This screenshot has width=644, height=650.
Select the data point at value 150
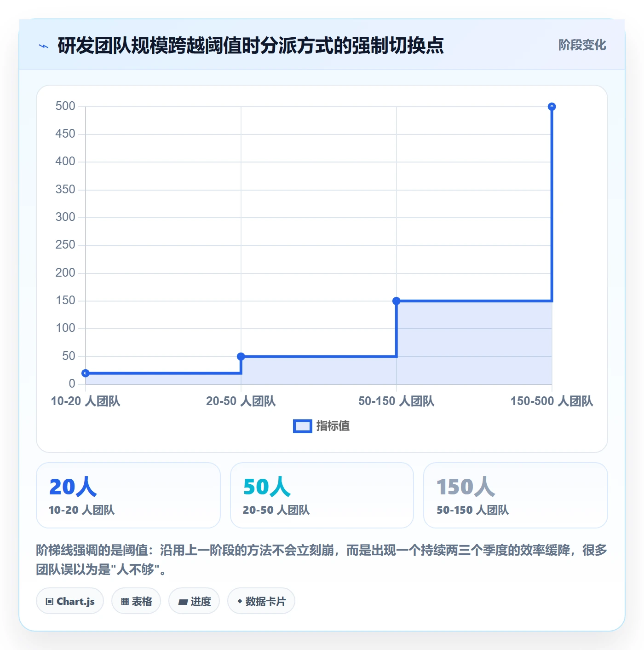tap(397, 301)
